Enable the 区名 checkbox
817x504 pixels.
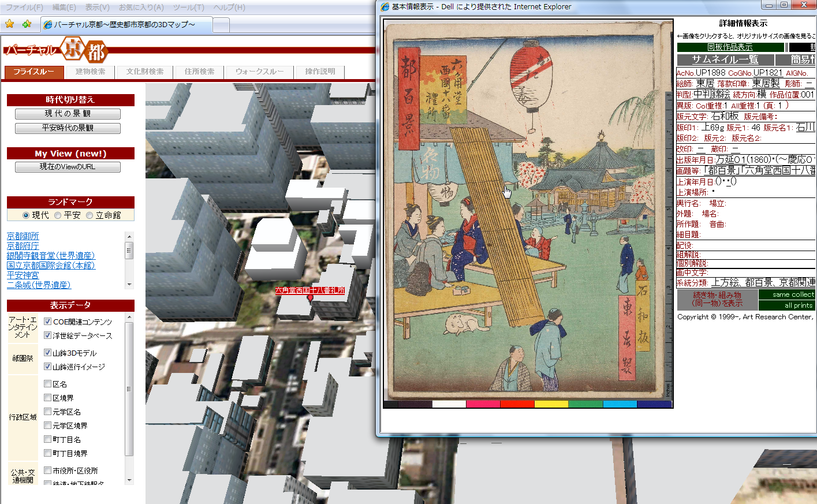48,384
